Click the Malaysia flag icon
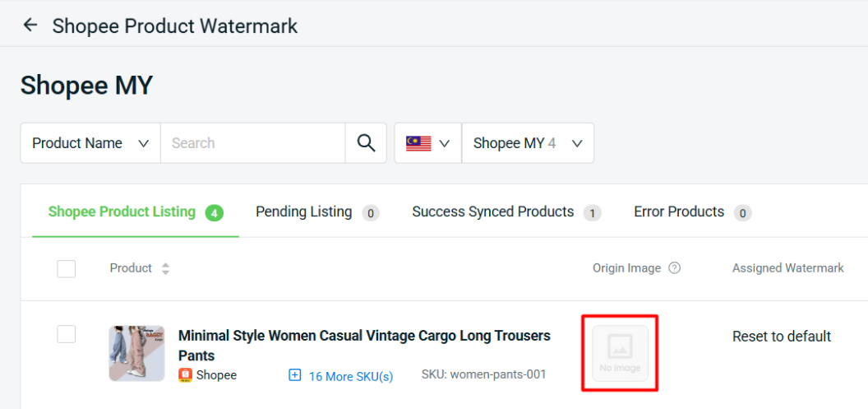 tap(418, 143)
